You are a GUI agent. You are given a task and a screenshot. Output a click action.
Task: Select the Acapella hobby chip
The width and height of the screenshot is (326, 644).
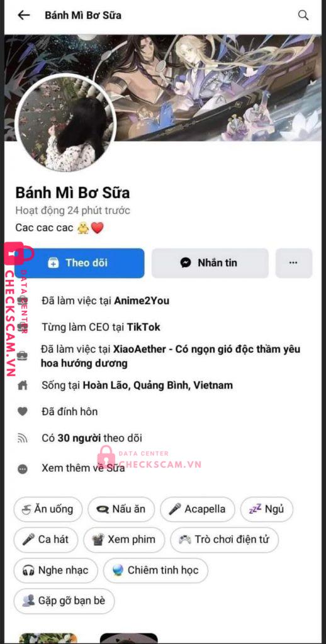[198, 509]
